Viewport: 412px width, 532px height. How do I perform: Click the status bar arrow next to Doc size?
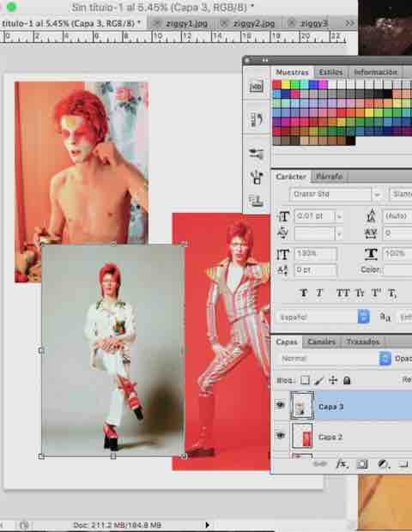(x=208, y=525)
